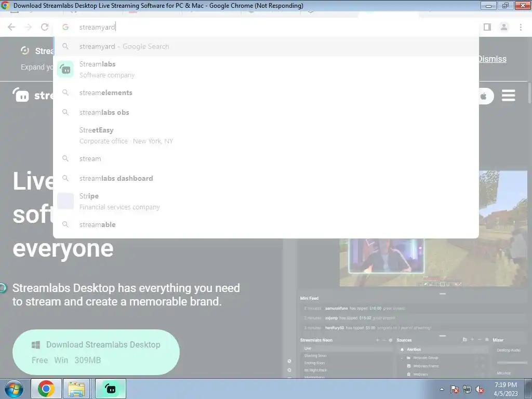Click Streamlabs logo on page header

[x=33, y=95]
